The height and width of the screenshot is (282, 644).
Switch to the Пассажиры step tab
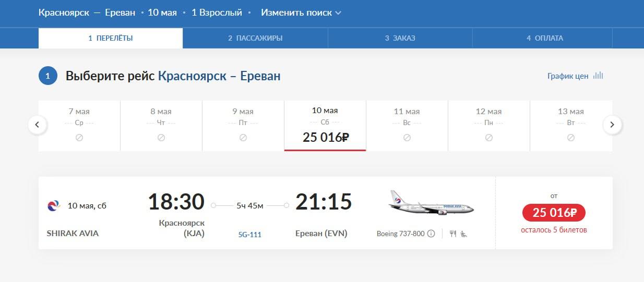[x=255, y=38]
